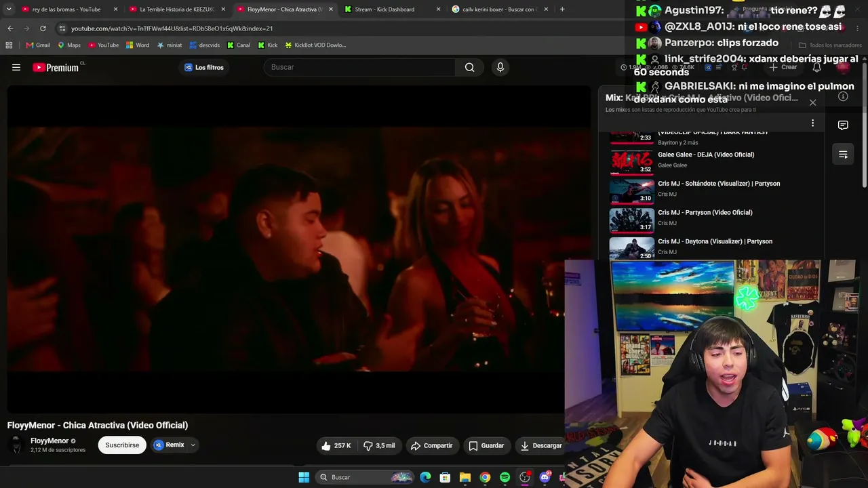
Task: Open Mix playlist three-dot options
Action: tap(812, 123)
